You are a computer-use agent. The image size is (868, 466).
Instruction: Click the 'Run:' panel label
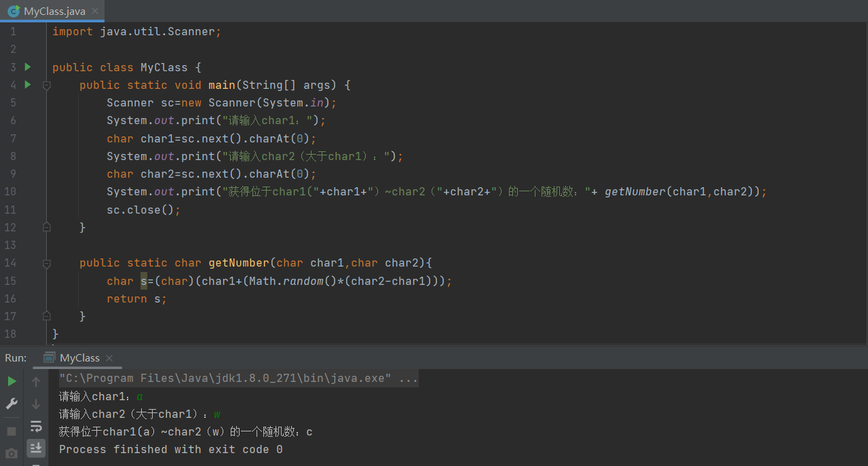16,357
